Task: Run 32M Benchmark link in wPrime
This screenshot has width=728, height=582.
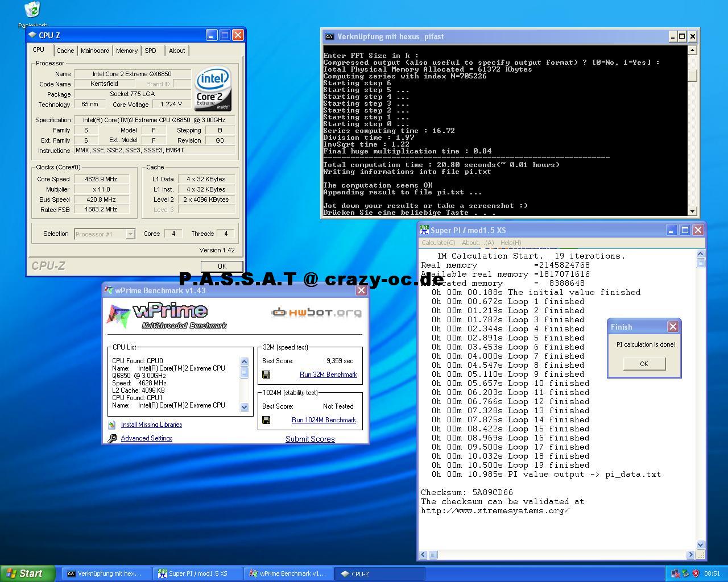Action: pos(328,375)
